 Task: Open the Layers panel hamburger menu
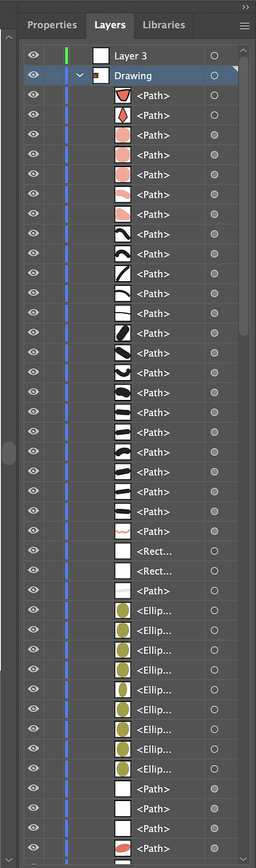(244, 26)
